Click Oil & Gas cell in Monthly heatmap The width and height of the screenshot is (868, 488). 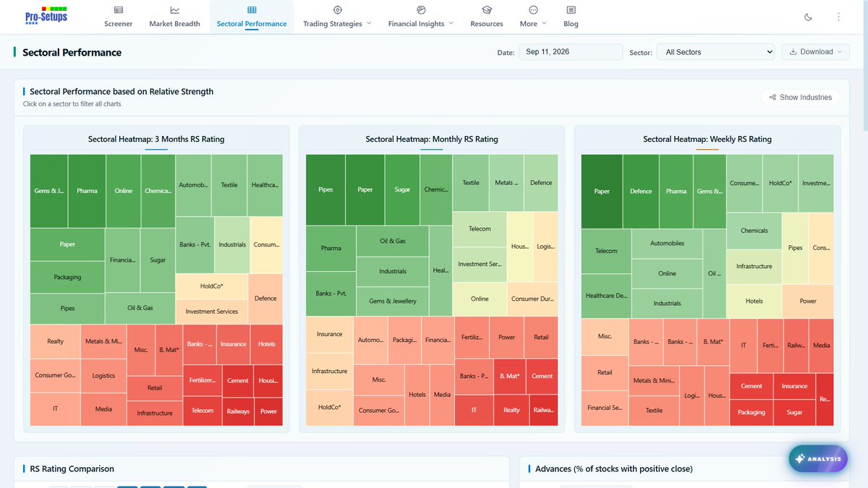click(x=393, y=241)
